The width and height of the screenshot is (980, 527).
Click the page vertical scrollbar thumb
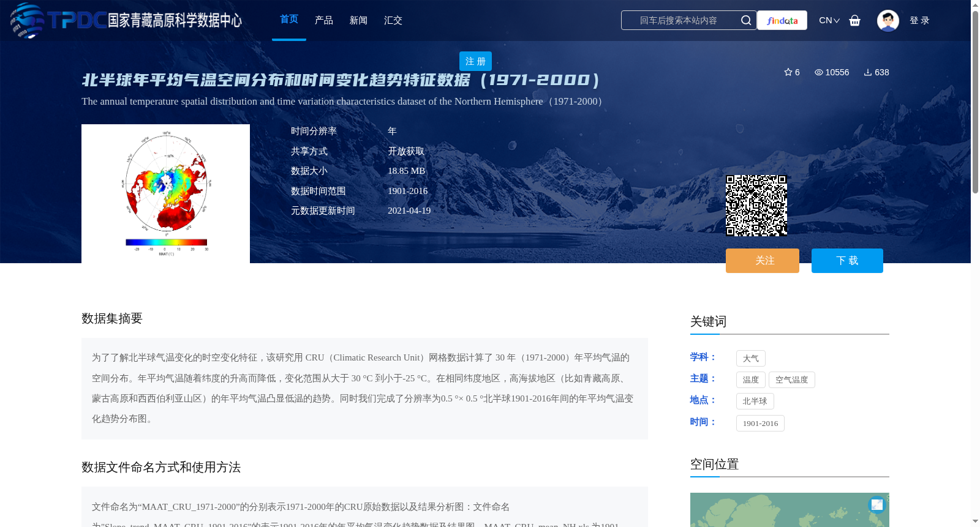pos(975,101)
